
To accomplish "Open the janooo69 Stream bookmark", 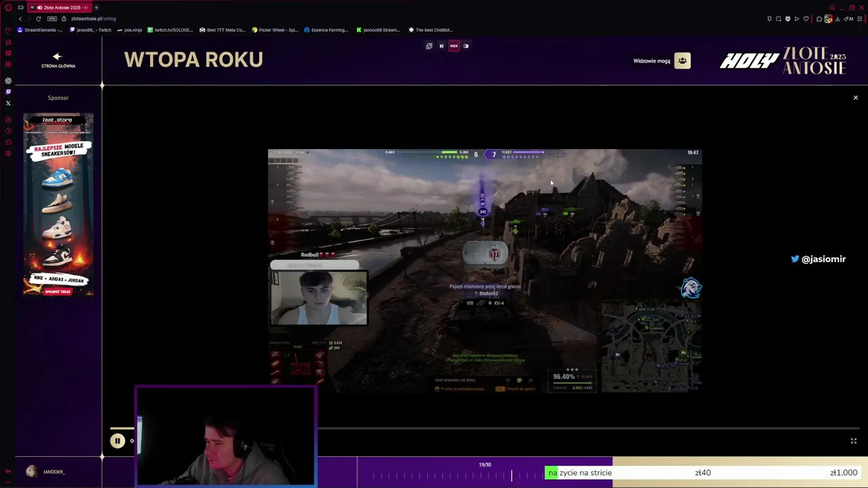I will (x=378, y=30).
